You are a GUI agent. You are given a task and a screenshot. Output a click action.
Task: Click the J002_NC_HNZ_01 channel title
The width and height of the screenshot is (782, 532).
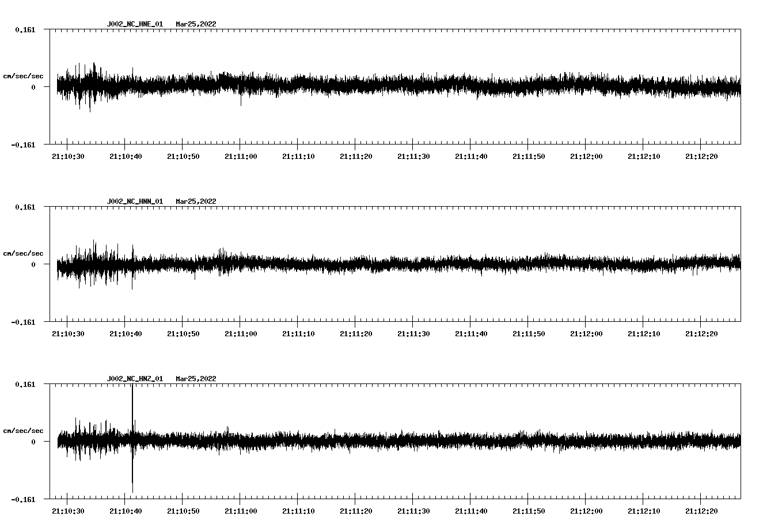point(135,379)
